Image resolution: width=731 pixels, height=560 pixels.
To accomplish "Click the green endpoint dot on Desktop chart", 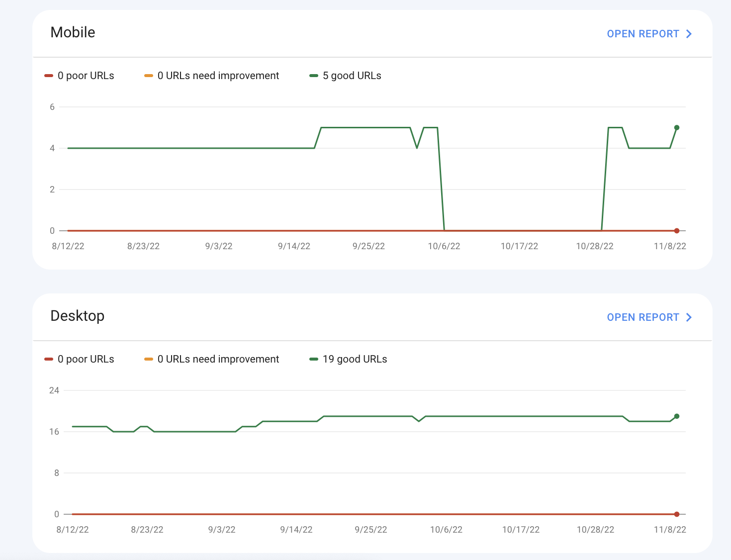I will 677,416.
